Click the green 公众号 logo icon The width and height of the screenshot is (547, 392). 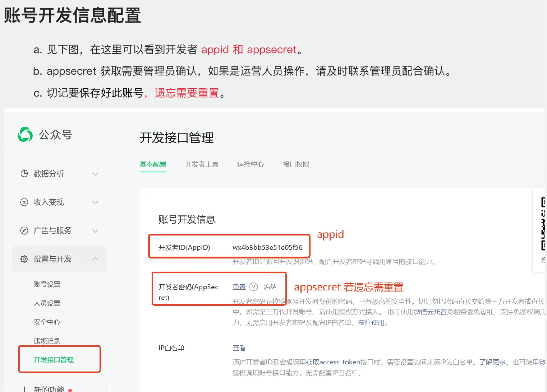(x=24, y=134)
